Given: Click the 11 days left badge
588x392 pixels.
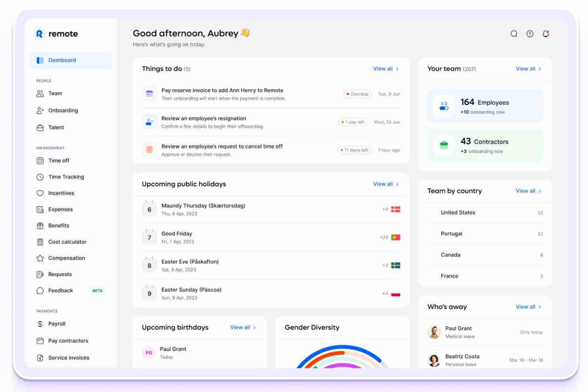Looking at the screenshot, I should 354,150.
